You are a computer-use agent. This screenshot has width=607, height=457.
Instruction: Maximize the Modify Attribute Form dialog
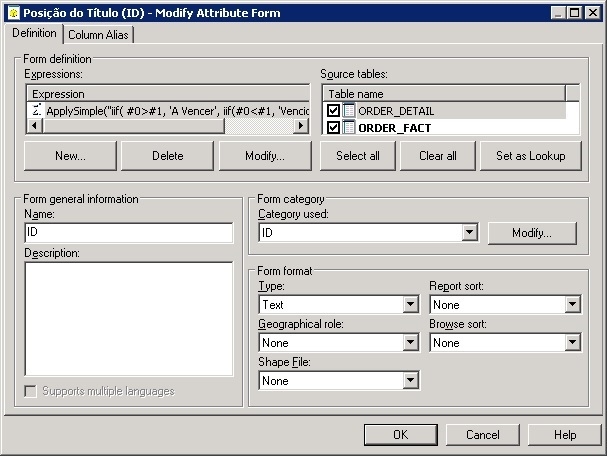574,13
